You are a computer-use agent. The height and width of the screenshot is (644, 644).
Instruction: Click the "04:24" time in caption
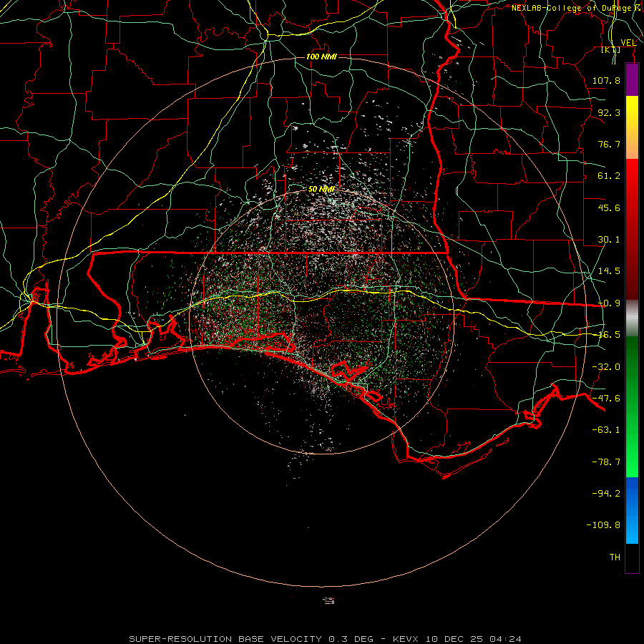pos(506,639)
